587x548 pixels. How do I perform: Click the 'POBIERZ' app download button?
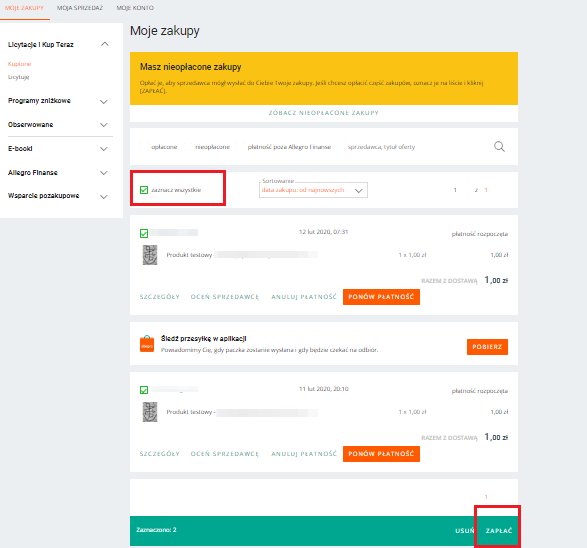487,347
